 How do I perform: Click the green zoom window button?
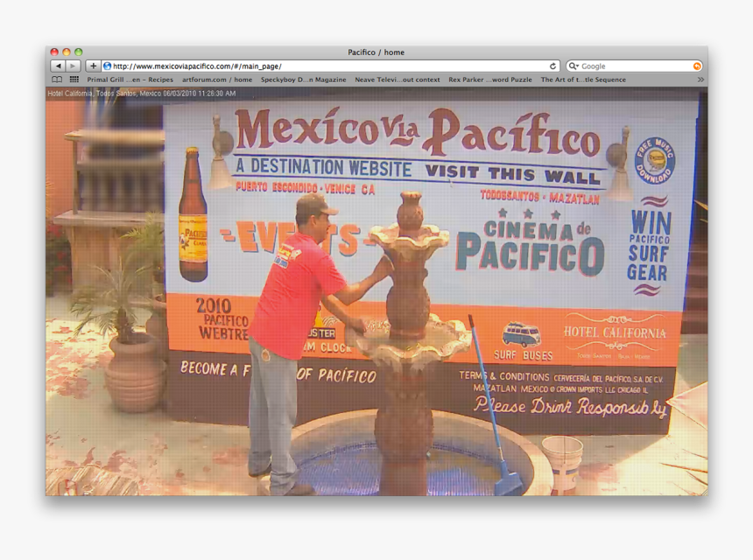point(78,52)
